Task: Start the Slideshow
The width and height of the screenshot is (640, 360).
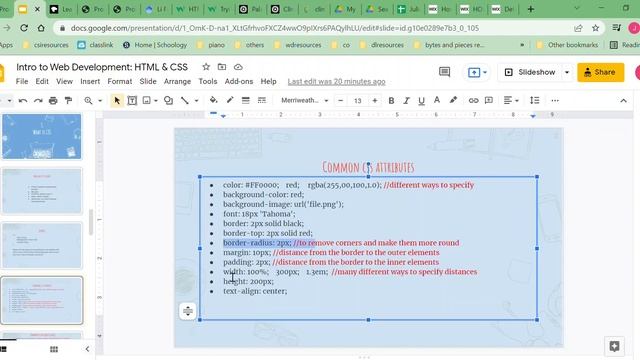Action: tap(530, 72)
